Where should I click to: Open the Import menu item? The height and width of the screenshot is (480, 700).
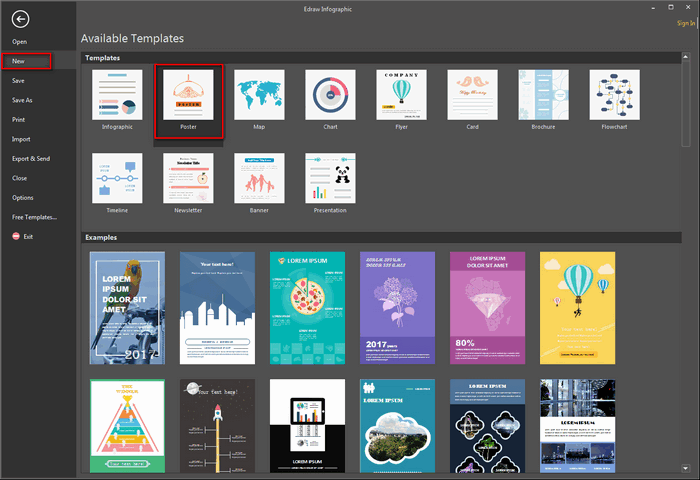(21, 139)
